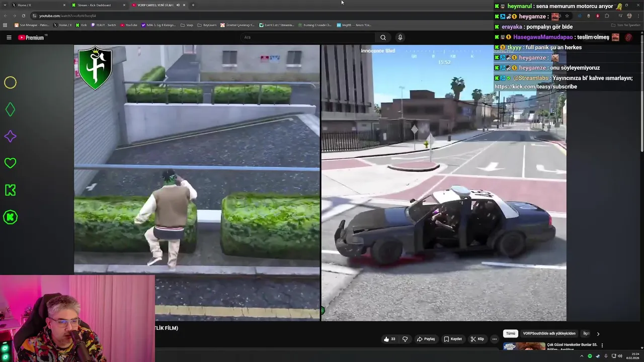
Task: Open 'YouTube' bookmark
Action: pos(129,25)
